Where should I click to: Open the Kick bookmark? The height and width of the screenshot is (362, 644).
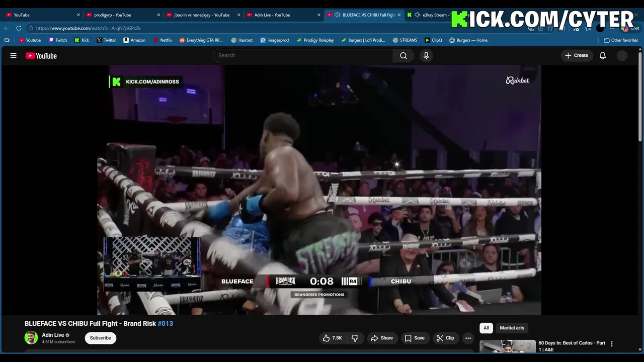coord(82,40)
